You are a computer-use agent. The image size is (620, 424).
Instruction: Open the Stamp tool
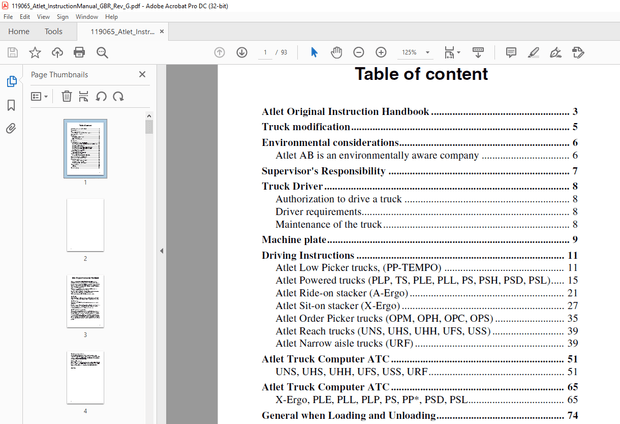(x=578, y=52)
